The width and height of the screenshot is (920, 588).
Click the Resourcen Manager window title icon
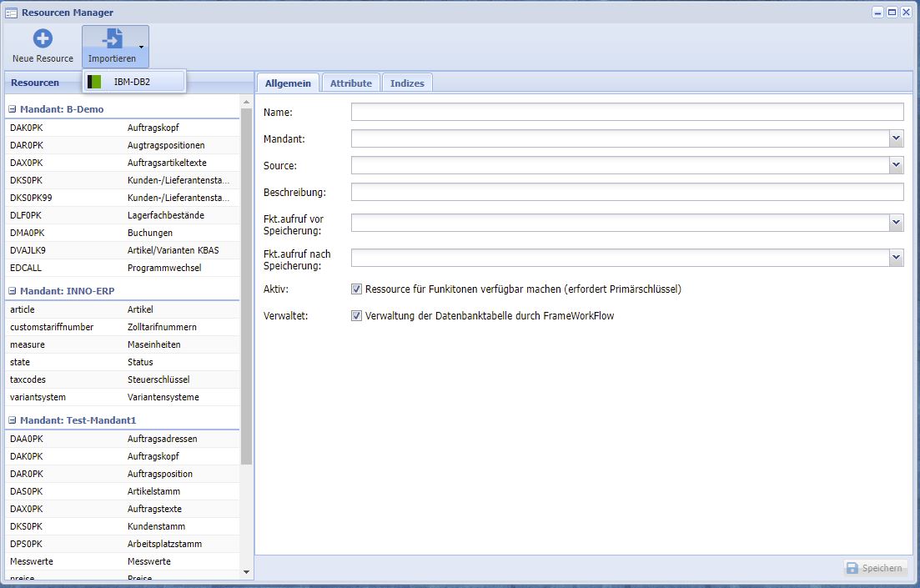[x=12, y=13]
